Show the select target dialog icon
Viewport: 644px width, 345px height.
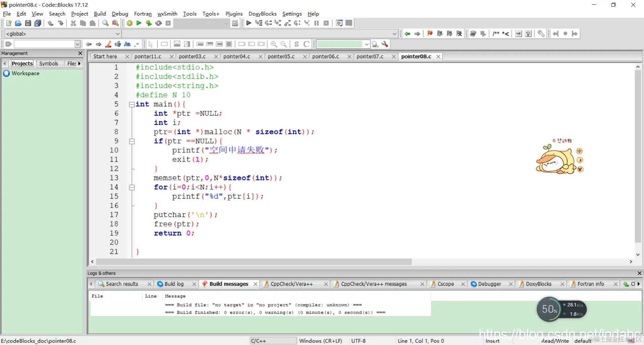click(235, 23)
